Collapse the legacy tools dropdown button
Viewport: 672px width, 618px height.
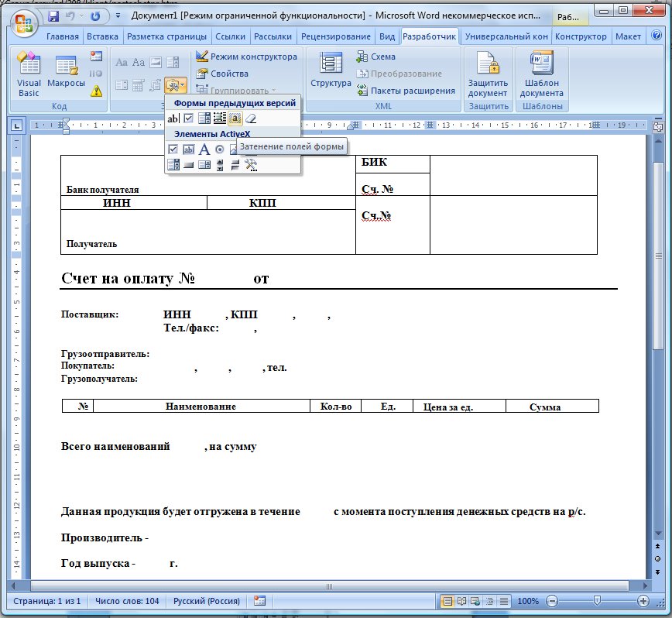coord(176,84)
